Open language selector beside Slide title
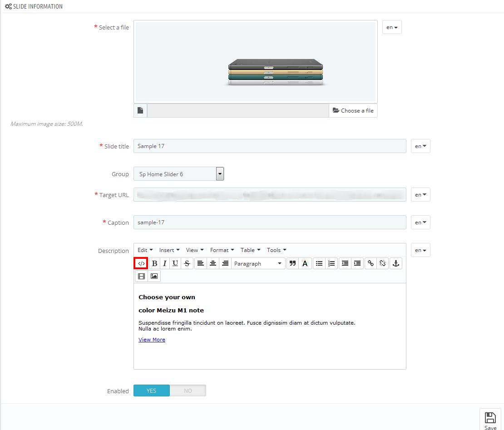The height and width of the screenshot is (430, 504). tap(420, 146)
